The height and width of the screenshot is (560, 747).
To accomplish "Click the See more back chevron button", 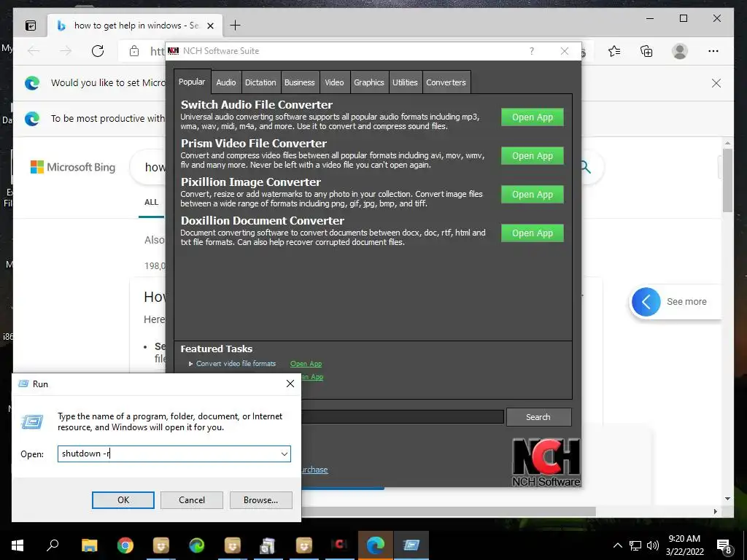I will click(646, 301).
